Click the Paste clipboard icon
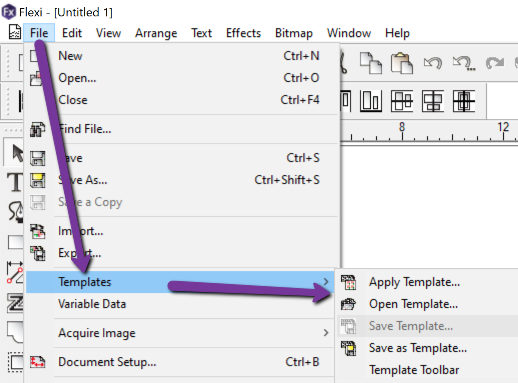The height and width of the screenshot is (383, 518). tap(402, 63)
